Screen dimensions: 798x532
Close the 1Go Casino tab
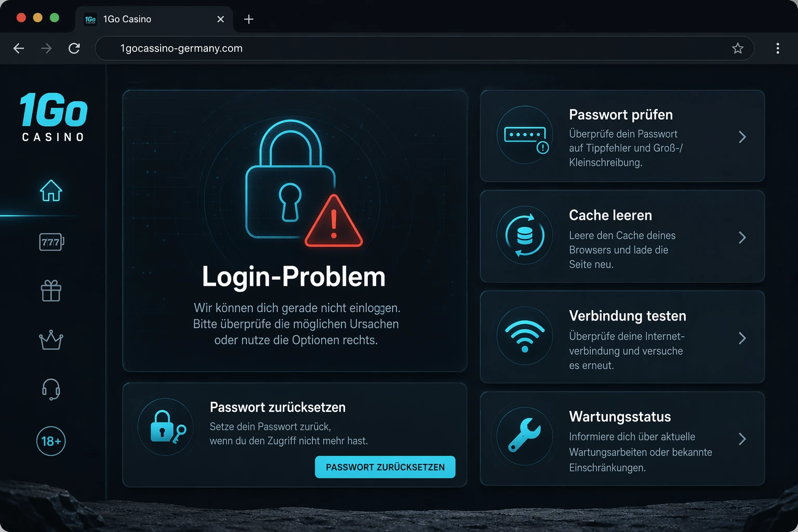[x=221, y=19]
